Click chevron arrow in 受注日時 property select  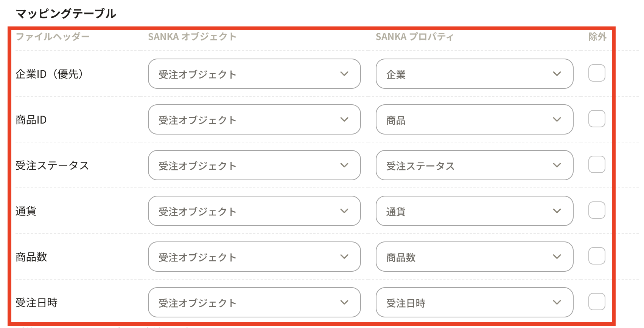pos(557,302)
